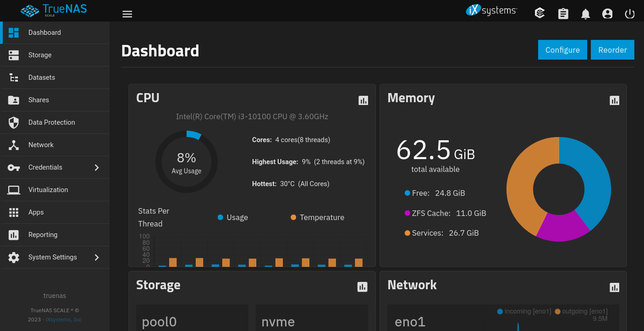
Task: Toggle incoming [eno1] legend entry
Action: [x=524, y=311]
